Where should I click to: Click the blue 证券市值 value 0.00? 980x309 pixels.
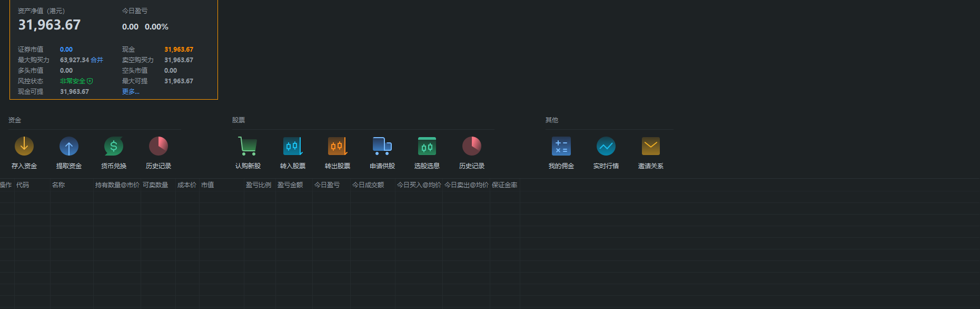point(66,50)
